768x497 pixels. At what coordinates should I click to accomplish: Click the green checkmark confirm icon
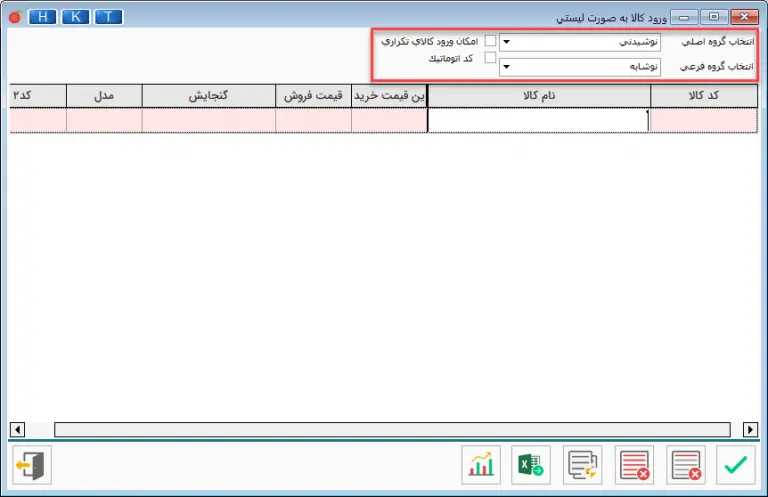[737, 465]
